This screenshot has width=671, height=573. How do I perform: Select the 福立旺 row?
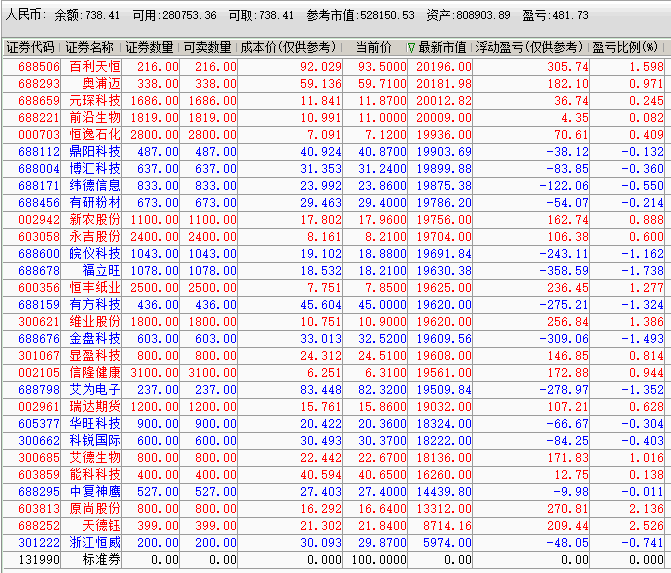[333, 270]
